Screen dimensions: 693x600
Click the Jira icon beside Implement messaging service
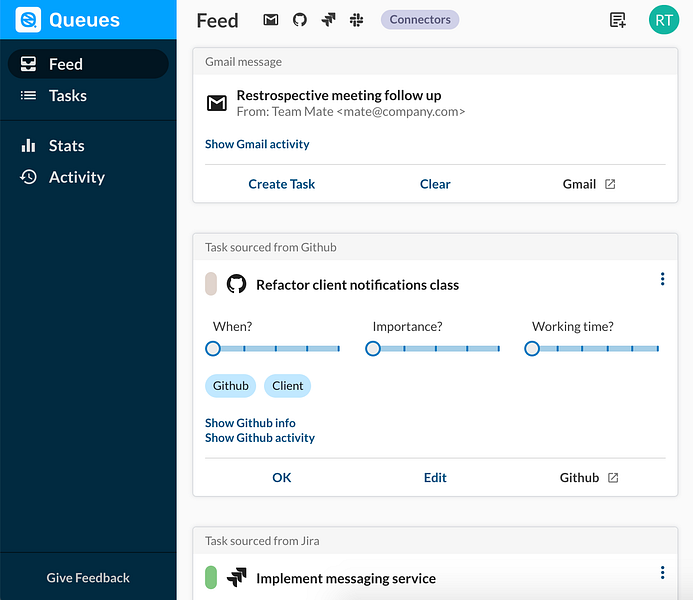point(236,577)
